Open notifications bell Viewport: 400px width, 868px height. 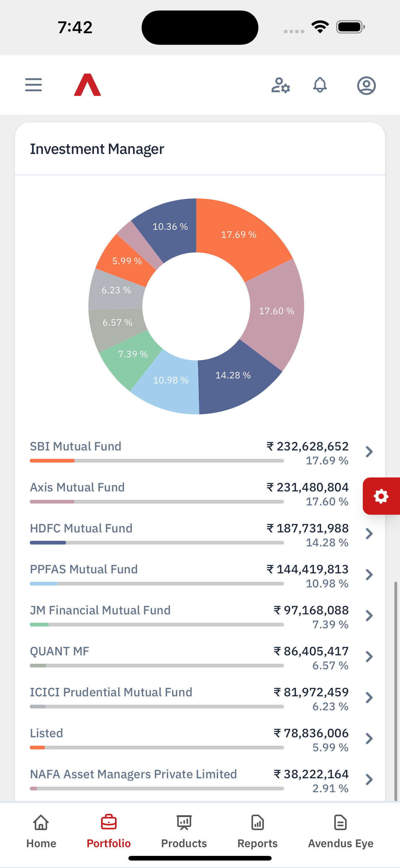point(320,85)
